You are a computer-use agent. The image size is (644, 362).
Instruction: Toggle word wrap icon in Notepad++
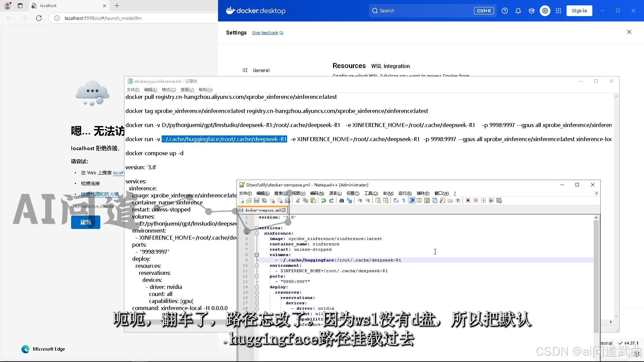click(x=396, y=200)
